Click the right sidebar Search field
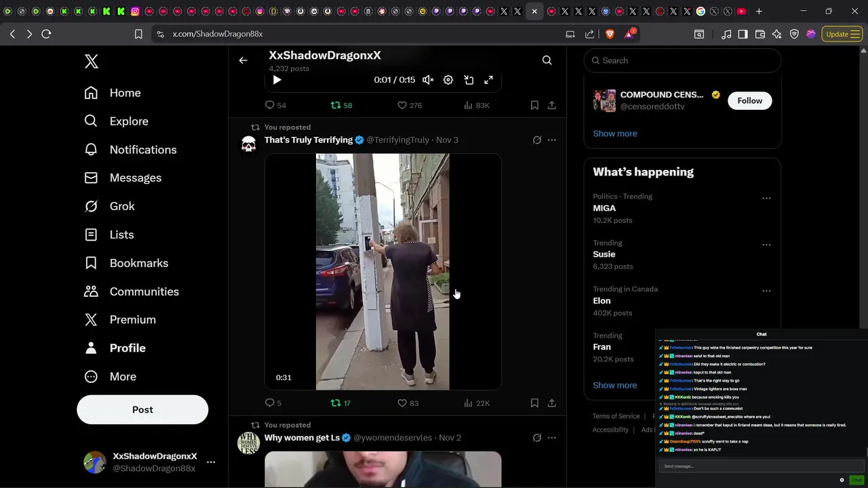This screenshot has height=488, width=868. coord(682,60)
